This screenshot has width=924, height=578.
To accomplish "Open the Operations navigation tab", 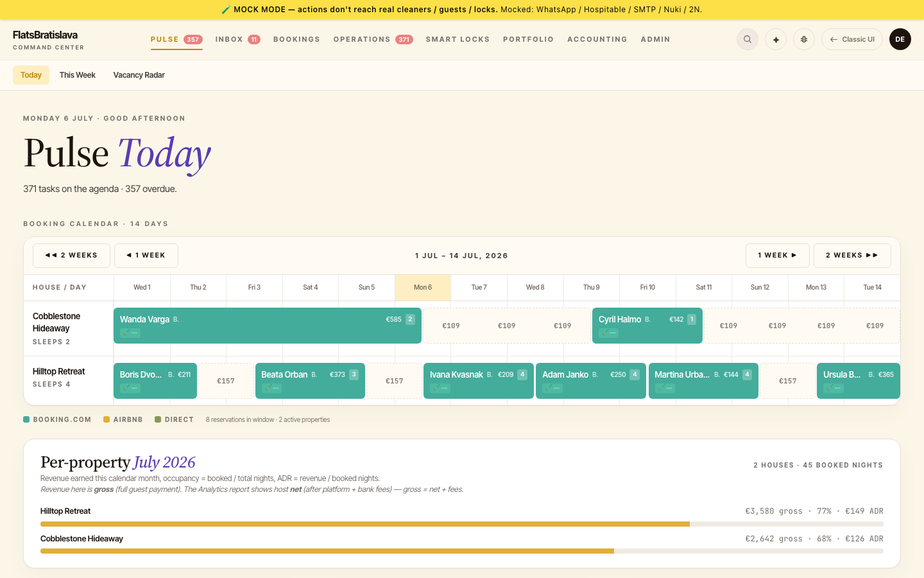I will tap(373, 39).
